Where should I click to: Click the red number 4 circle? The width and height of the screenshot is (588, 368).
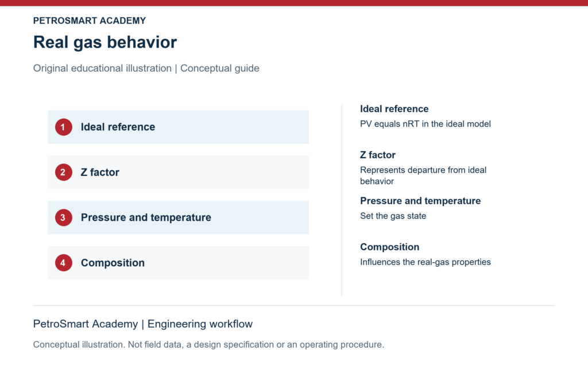[x=63, y=263]
